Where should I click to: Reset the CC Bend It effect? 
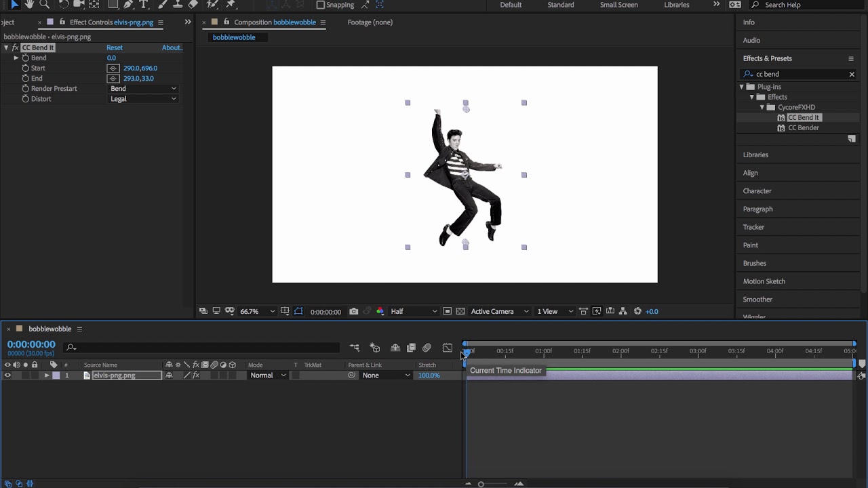point(115,48)
